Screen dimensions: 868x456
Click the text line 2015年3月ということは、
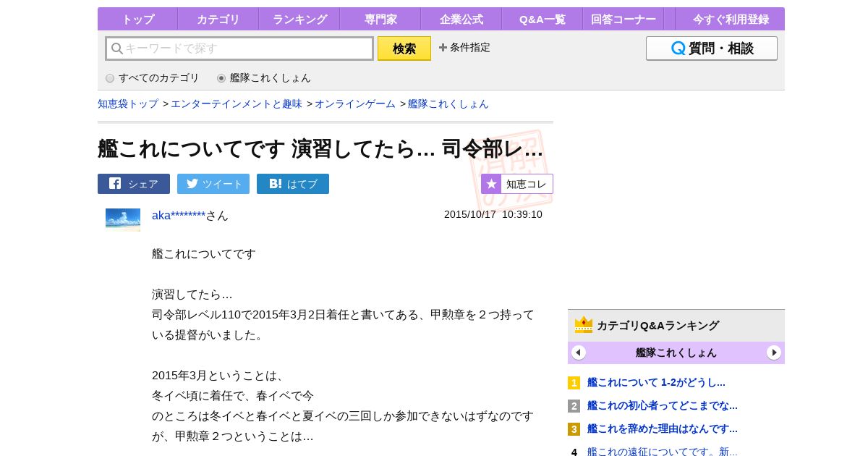(218, 375)
